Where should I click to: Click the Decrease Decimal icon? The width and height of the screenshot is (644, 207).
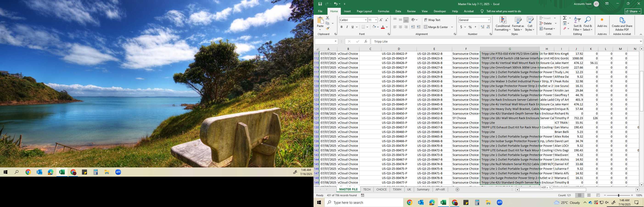[488, 27]
